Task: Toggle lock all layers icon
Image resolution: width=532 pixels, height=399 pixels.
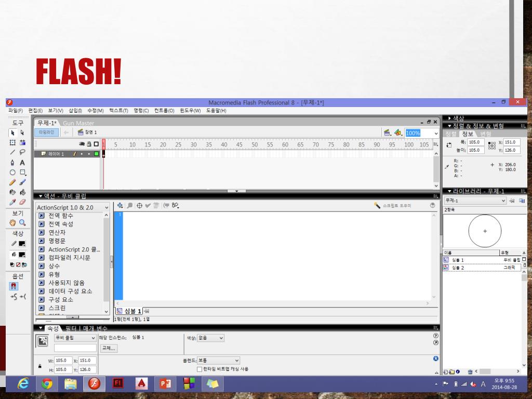Action: (89, 144)
